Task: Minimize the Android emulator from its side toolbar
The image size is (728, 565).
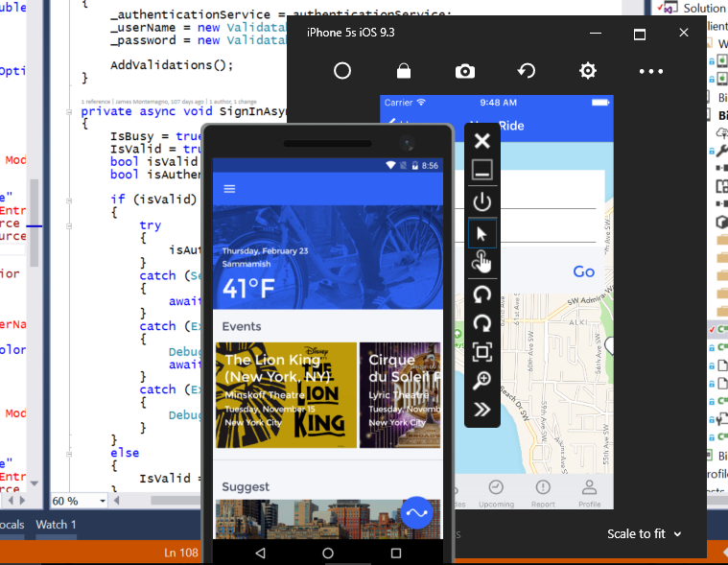Action: point(481,170)
